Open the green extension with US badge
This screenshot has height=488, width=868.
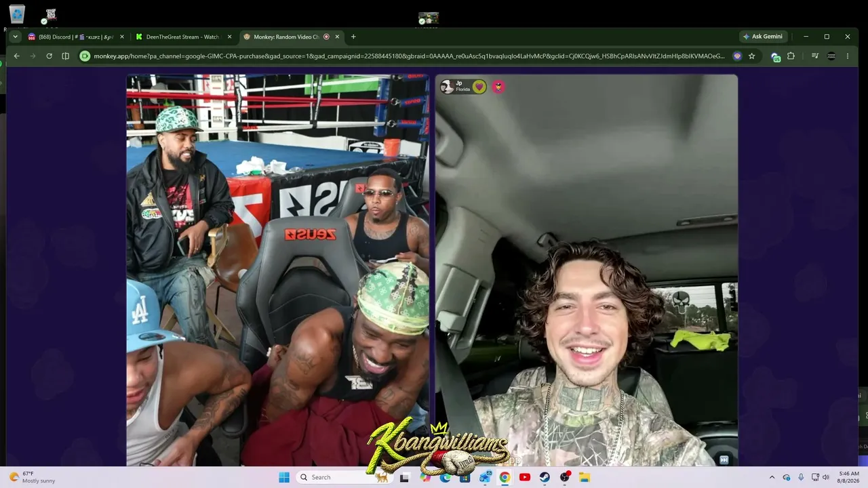[776, 57]
